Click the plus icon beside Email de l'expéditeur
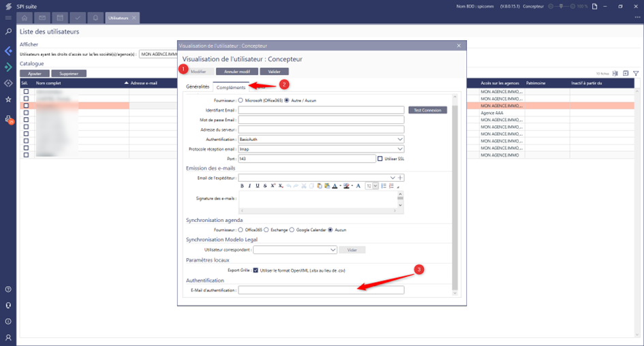 (x=401, y=178)
